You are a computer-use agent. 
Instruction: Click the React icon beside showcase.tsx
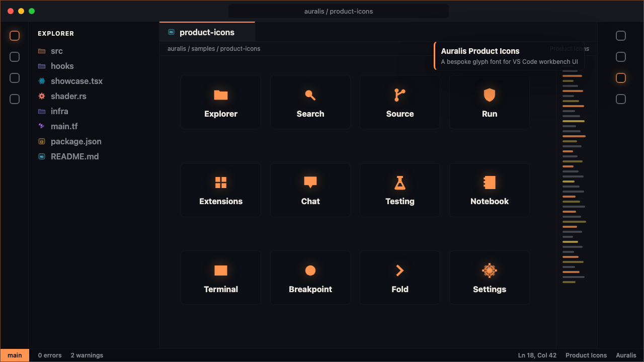pos(42,81)
